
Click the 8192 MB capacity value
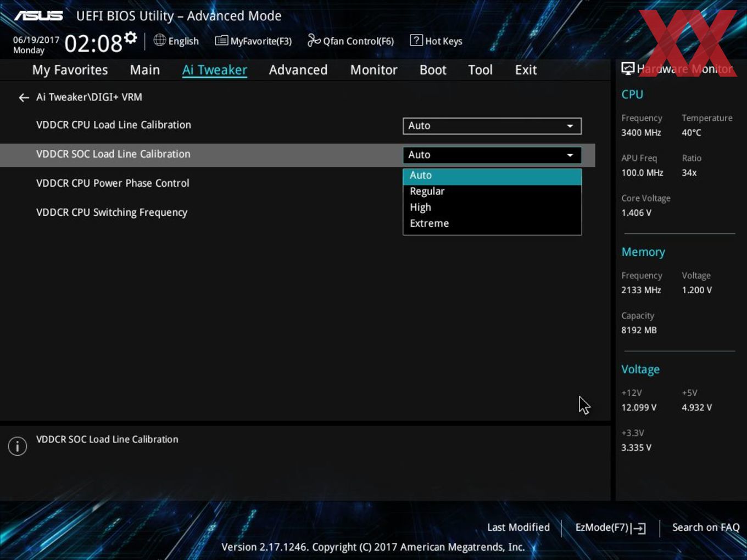click(639, 330)
